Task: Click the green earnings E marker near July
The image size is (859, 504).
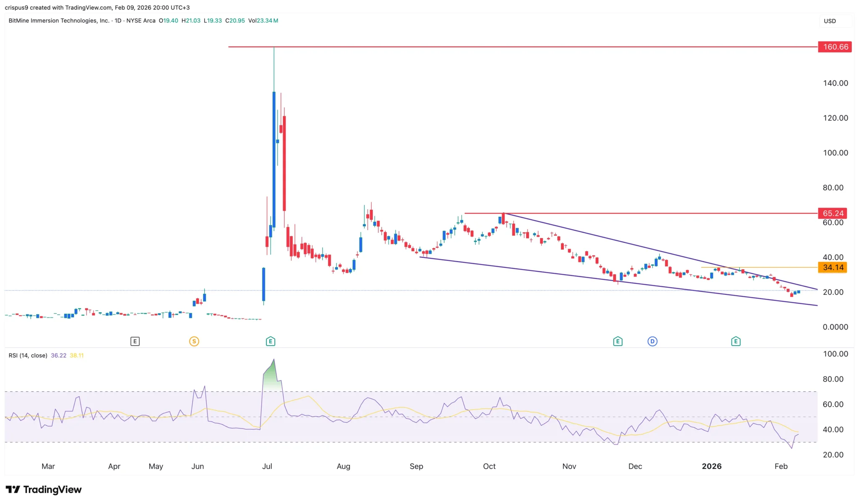Action: [x=270, y=341]
